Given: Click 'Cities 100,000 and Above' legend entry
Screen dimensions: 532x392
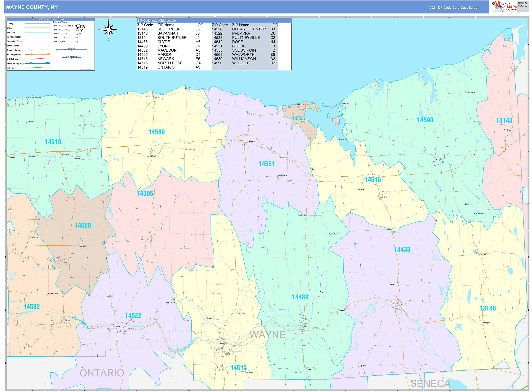Looking at the screenshot, I should click(63, 26).
